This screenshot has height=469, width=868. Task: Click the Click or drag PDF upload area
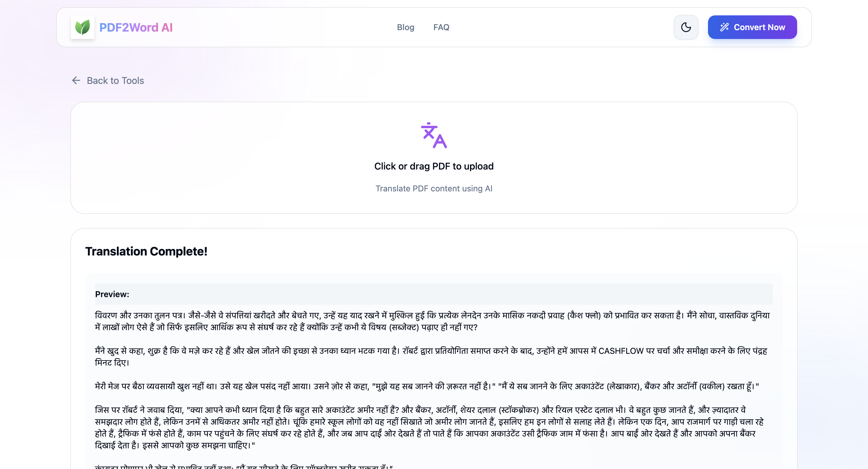434,158
